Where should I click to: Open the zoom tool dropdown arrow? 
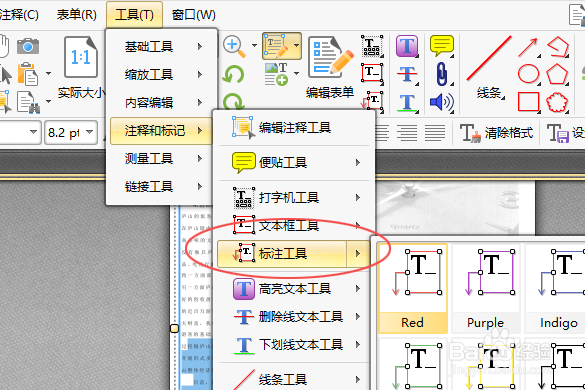[254, 46]
